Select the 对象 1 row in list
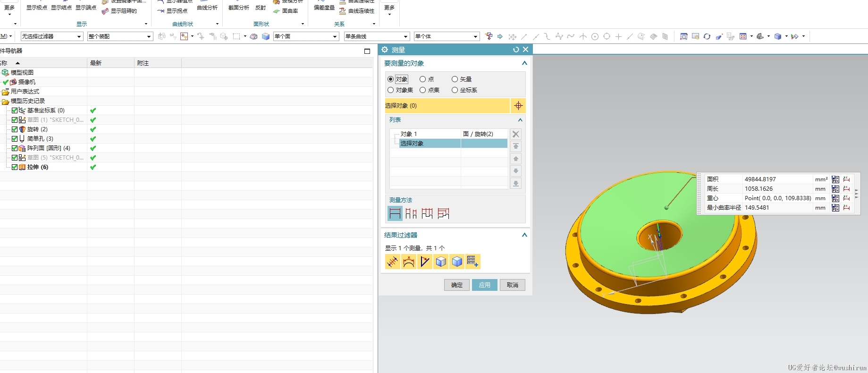 449,134
